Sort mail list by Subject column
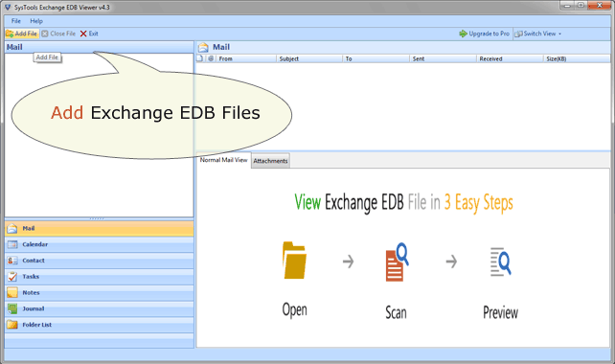615x364 pixels. click(309, 58)
